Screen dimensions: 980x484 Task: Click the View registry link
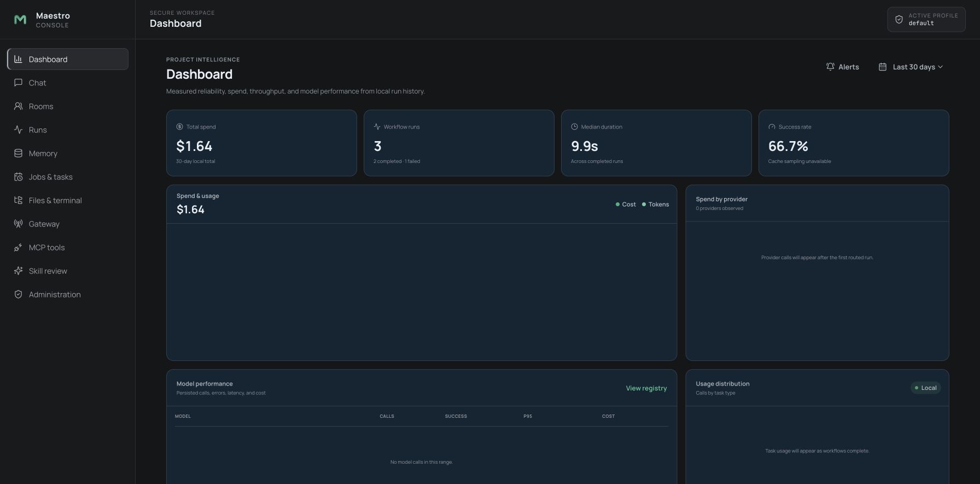pyautogui.click(x=646, y=388)
